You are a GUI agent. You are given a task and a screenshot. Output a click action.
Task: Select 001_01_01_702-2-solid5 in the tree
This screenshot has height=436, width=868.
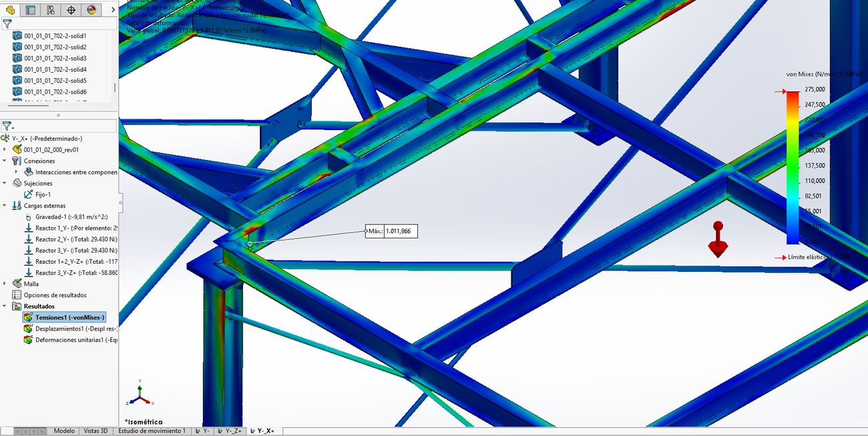coord(55,80)
